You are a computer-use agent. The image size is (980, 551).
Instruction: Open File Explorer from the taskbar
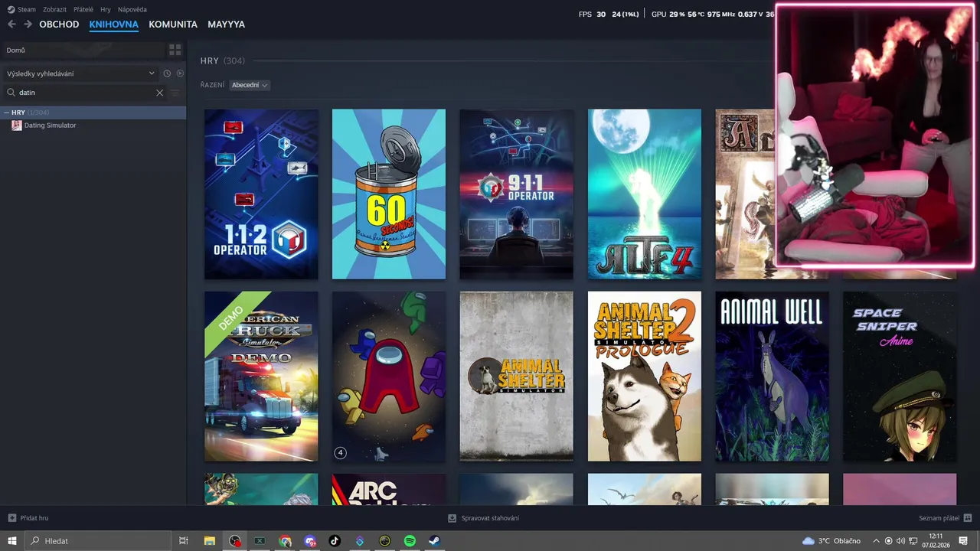(209, 541)
